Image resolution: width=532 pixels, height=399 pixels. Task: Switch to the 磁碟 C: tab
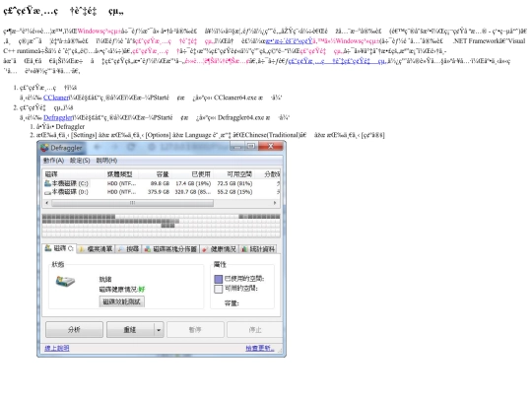(60, 248)
